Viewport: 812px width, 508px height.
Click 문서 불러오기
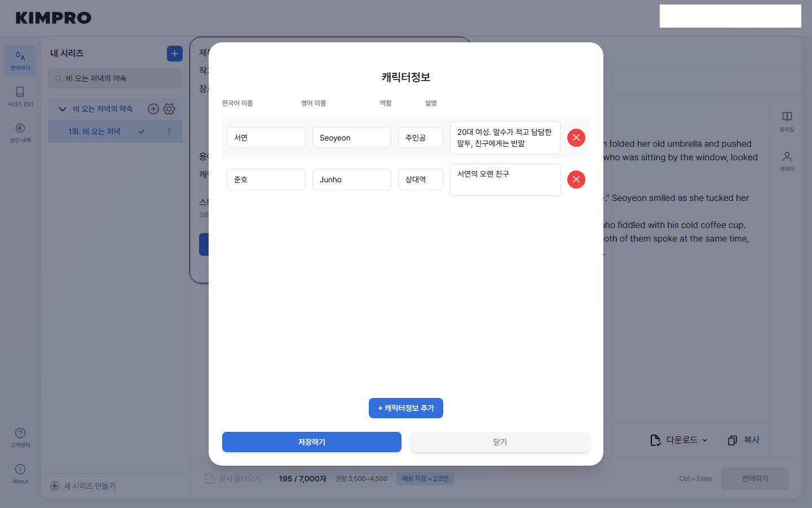(x=233, y=479)
